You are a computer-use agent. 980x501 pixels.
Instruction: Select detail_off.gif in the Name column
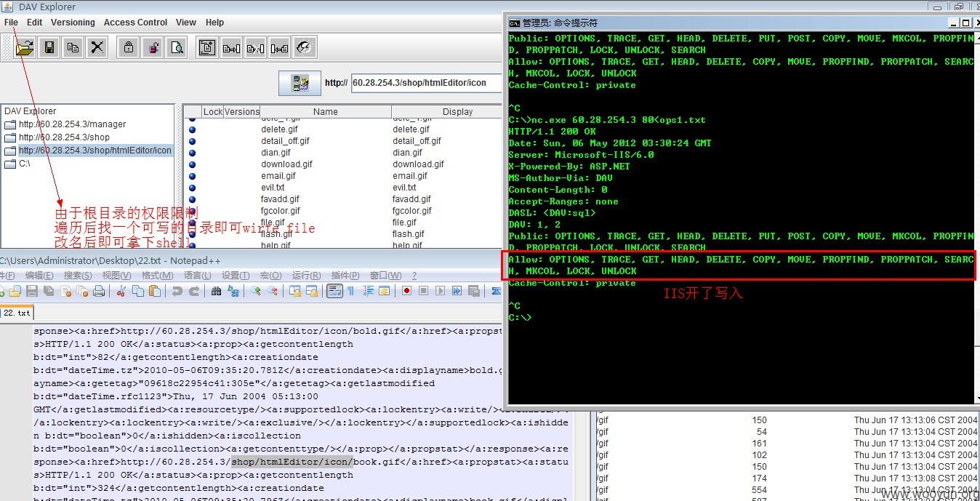point(285,141)
